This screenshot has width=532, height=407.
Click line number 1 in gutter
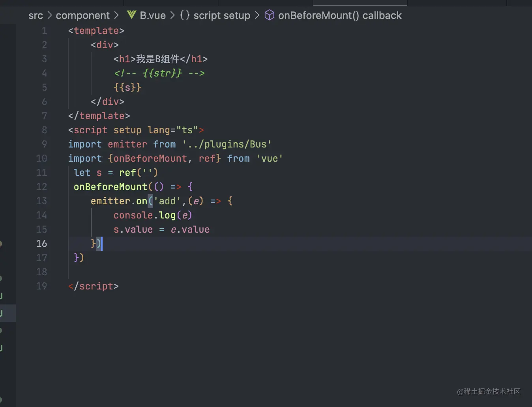tap(44, 31)
